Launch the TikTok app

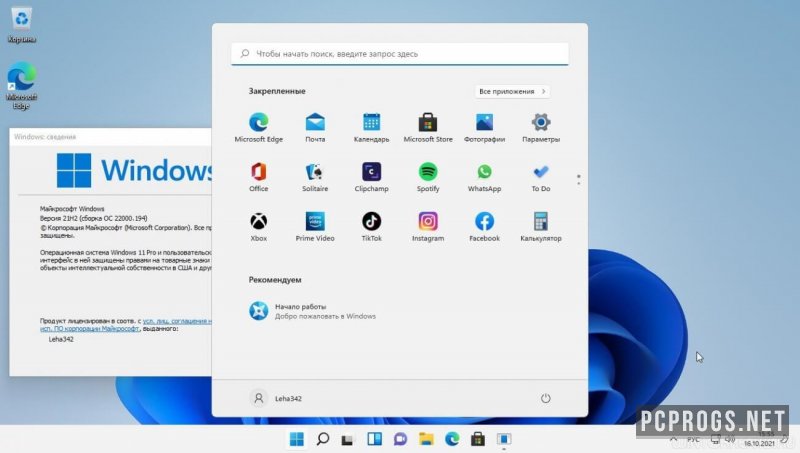tap(371, 226)
